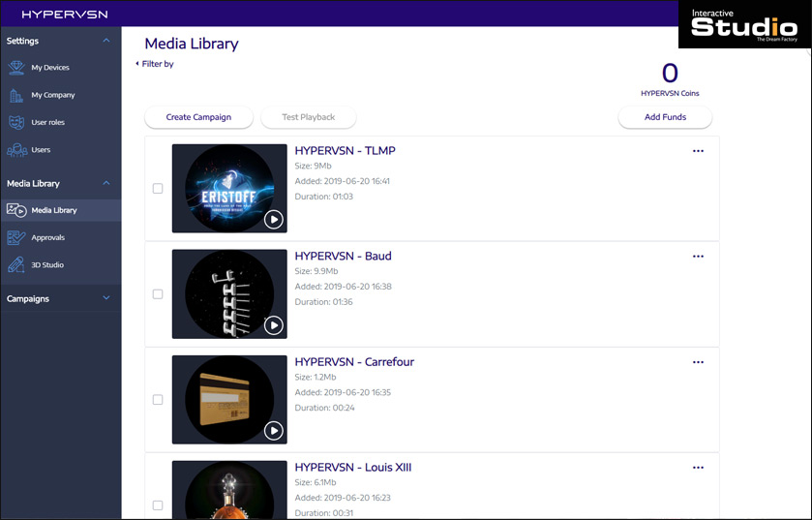Click the User roles masks icon
This screenshot has width=812, height=520.
coord(16,122)
